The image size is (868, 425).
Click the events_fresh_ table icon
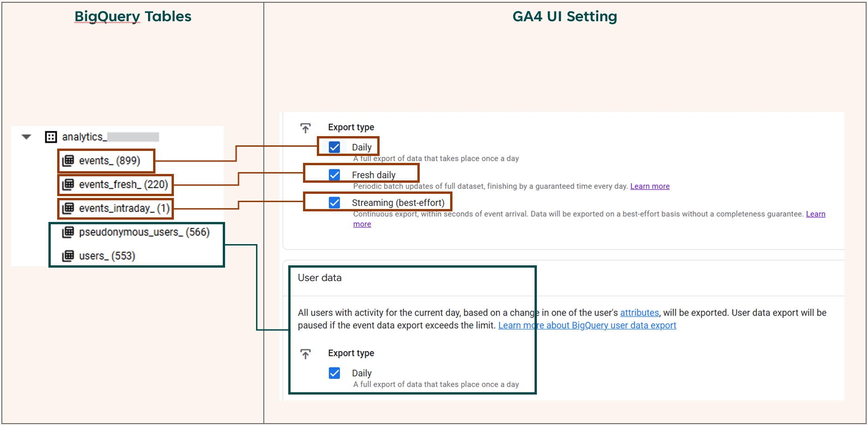click(x=68, y=185)
